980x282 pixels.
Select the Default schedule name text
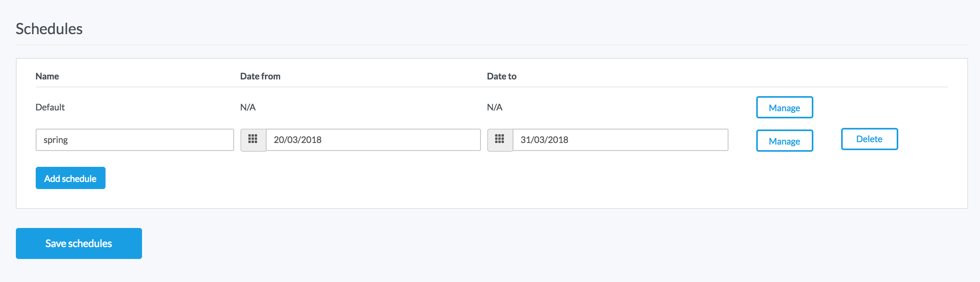[50, 107]
